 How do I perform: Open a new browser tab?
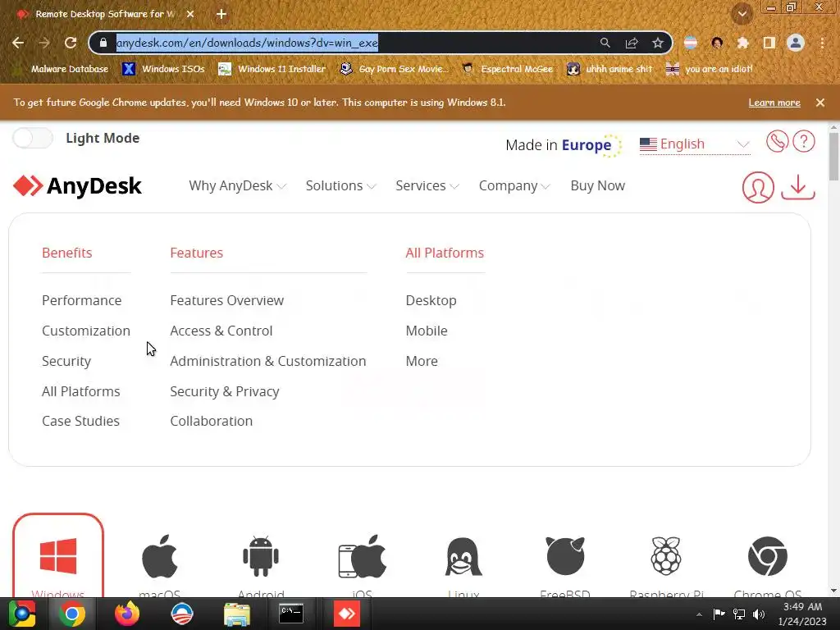[221, 14]
